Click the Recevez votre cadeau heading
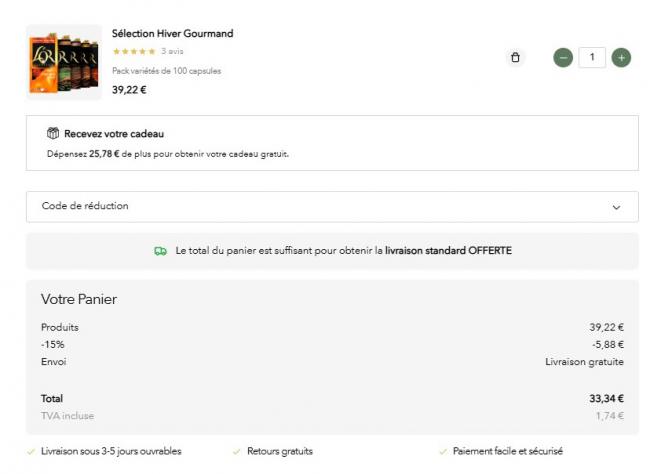 [114, 133]
